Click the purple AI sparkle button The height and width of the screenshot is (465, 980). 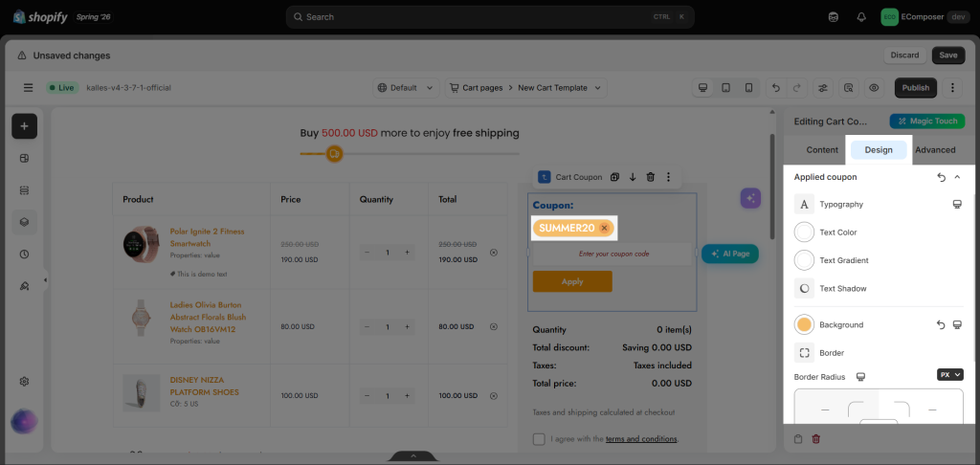(x=750, y=198)
